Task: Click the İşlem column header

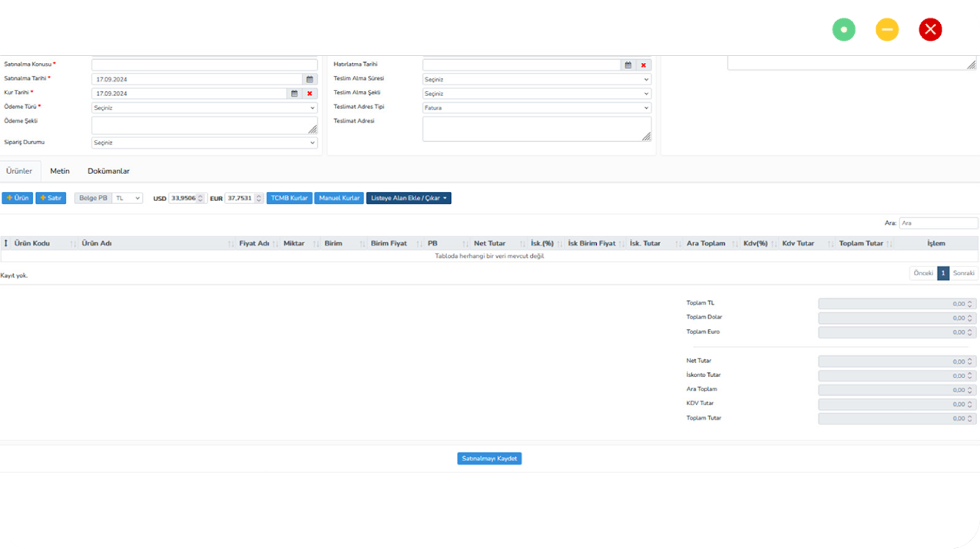Action: coord(936,243)
